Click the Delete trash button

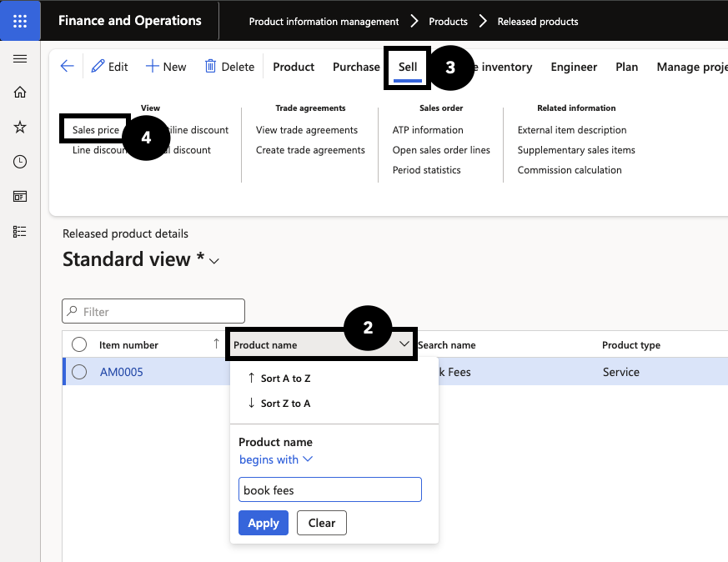tap(229, 67)
